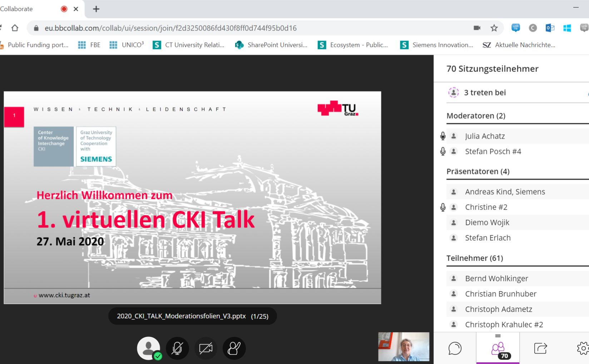
Task: Open the share content panel icon
Action: [540, 348]
